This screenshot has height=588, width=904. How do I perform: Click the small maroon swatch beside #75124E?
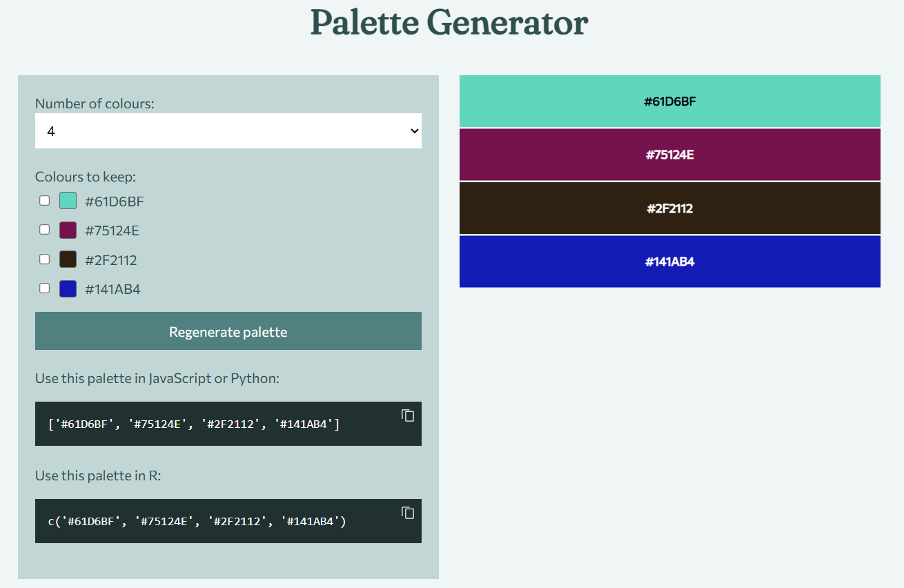pos(68,231)
